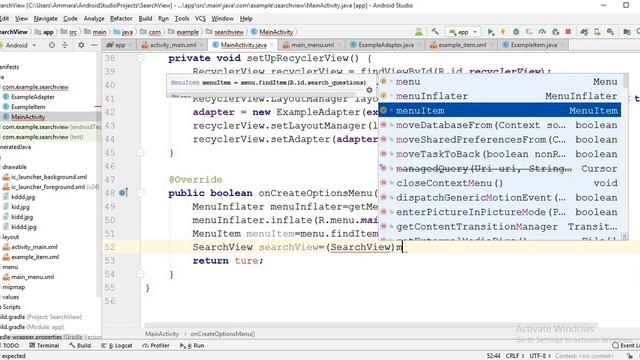Click the gear icon in the quick documentation popup
The height and width of the screenshot is (360, 640).
[x=369, y=90]
